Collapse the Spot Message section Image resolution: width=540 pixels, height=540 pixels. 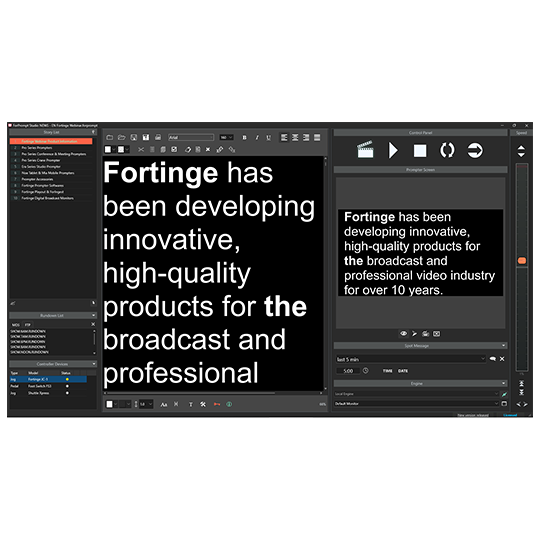503,345
